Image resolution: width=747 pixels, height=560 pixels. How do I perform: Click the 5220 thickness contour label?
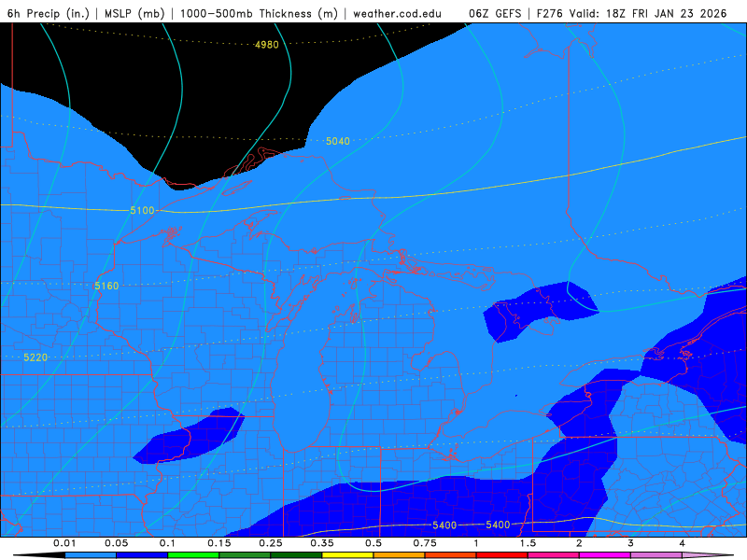35,357
